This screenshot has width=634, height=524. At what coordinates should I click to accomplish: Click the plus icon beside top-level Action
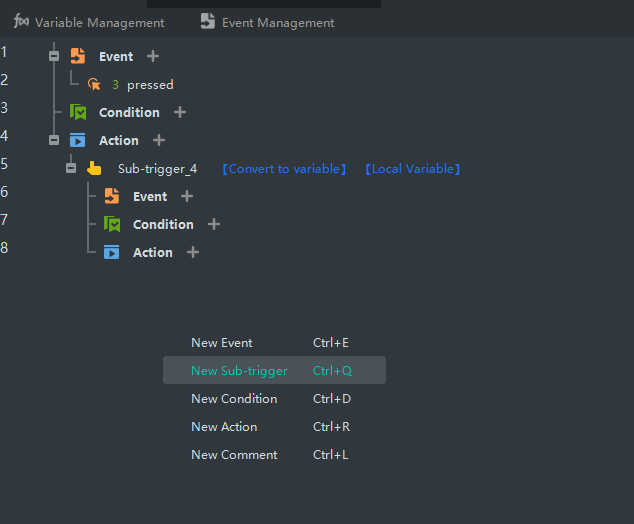click(x=159, y=141)
